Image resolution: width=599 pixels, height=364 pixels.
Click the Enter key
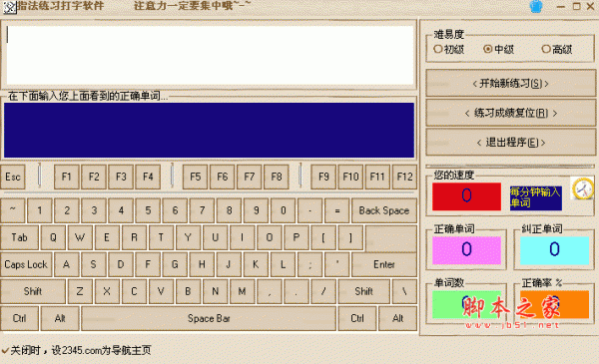click(x=384, y=264)
